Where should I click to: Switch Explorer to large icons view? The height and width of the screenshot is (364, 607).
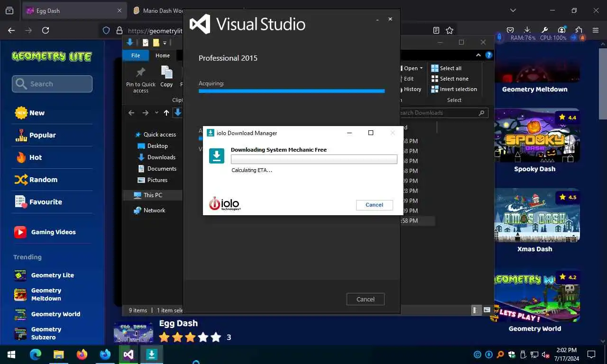tap(487, 310)
